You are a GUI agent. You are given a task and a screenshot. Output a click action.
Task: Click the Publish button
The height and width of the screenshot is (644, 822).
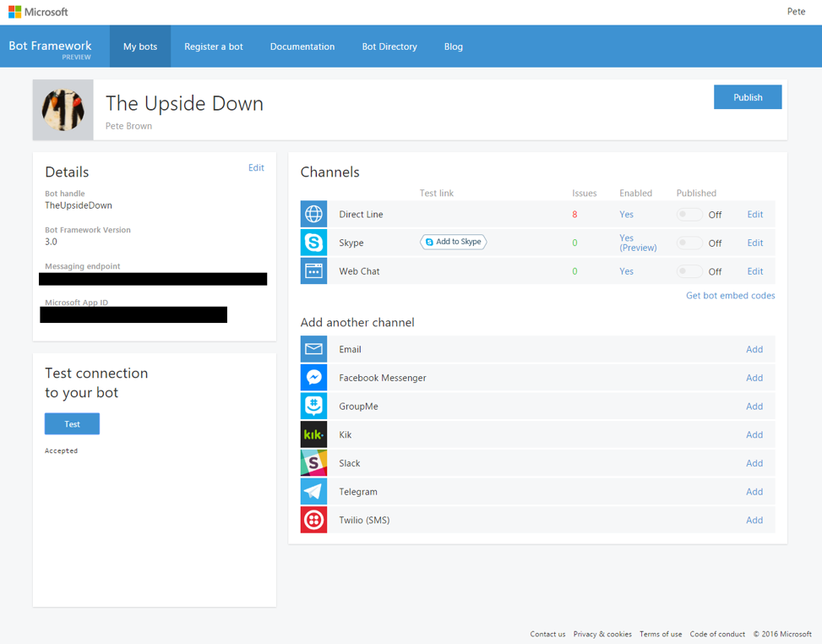coord(748,97)
